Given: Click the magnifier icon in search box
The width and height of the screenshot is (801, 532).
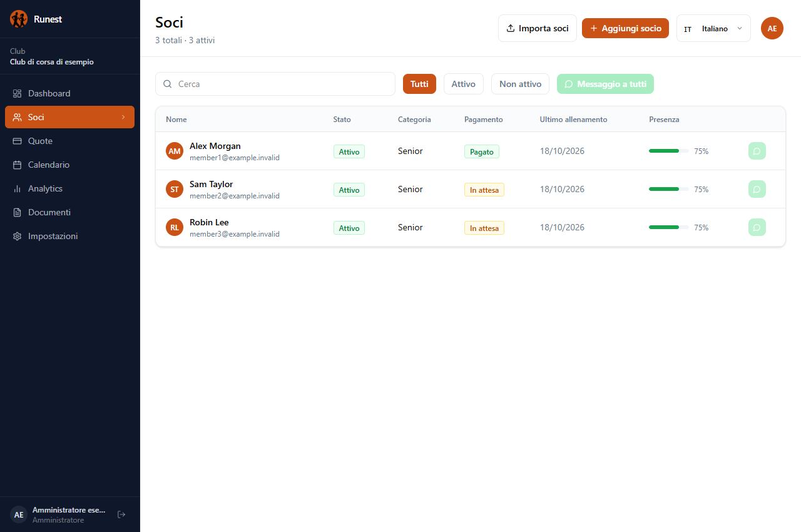Looking at the screenshot, I should point(167,84).
